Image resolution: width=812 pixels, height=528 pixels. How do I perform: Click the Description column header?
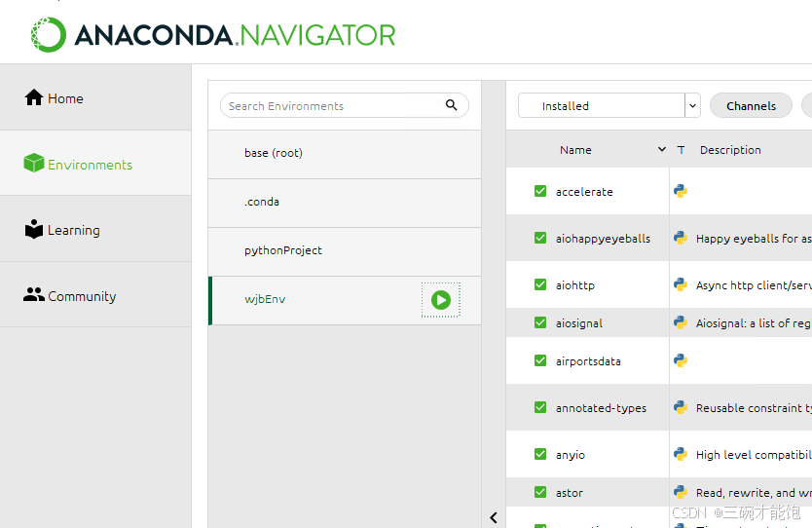click(x=730, y=150)
